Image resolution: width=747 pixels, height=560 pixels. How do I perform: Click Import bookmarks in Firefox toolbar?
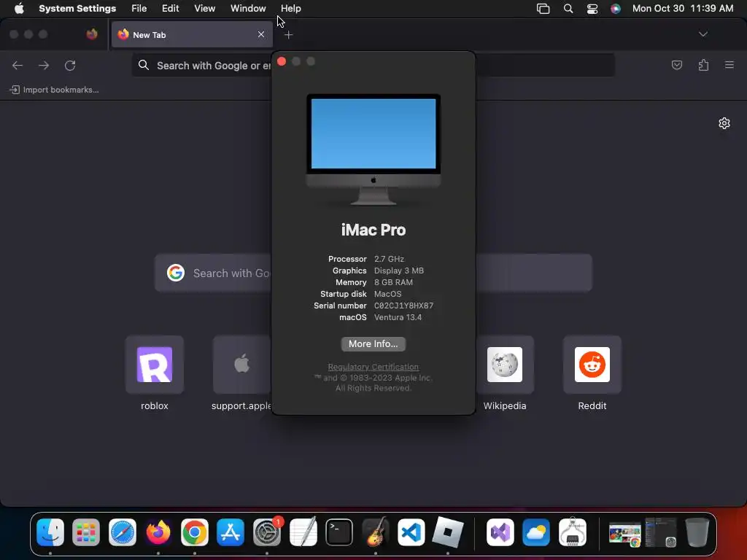click(54, 90)
